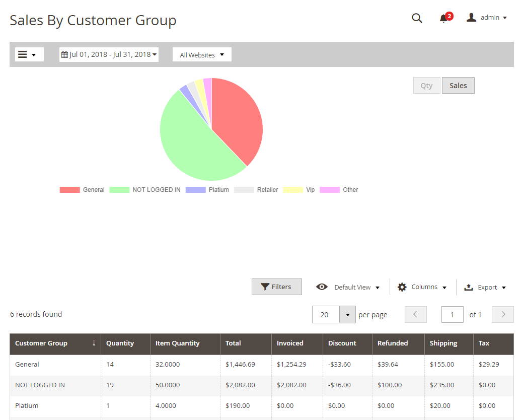Sort by Total column header

233,343
